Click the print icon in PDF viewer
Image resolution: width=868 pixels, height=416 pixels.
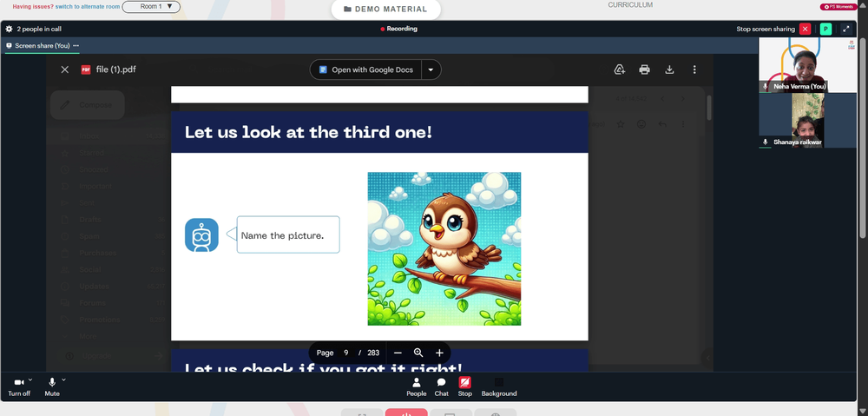(644, 69)
